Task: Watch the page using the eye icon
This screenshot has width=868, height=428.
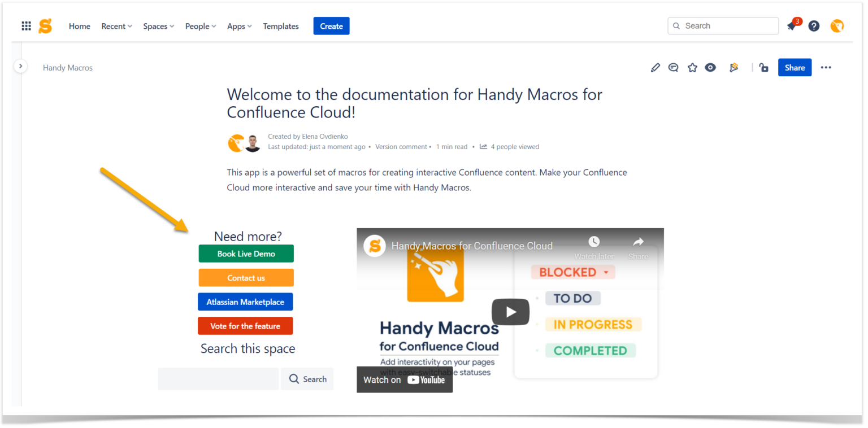Action: (710, 67)
